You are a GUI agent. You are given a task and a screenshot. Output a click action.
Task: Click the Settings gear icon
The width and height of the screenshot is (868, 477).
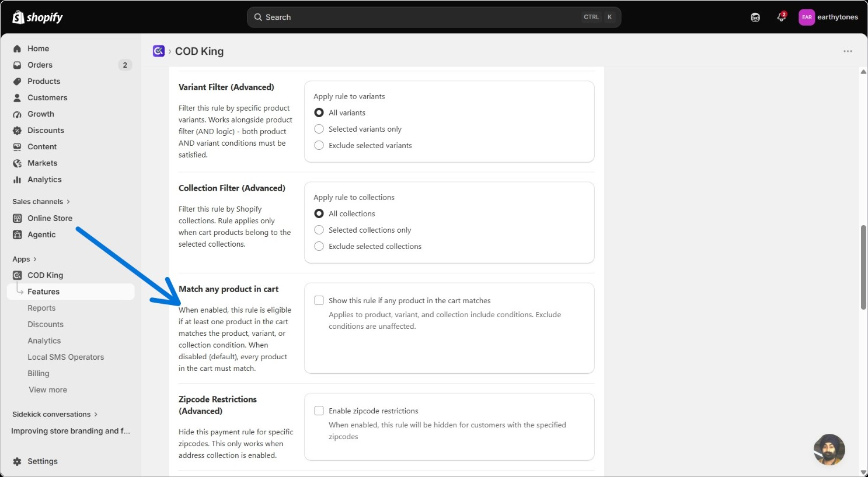tap(18, 461)
